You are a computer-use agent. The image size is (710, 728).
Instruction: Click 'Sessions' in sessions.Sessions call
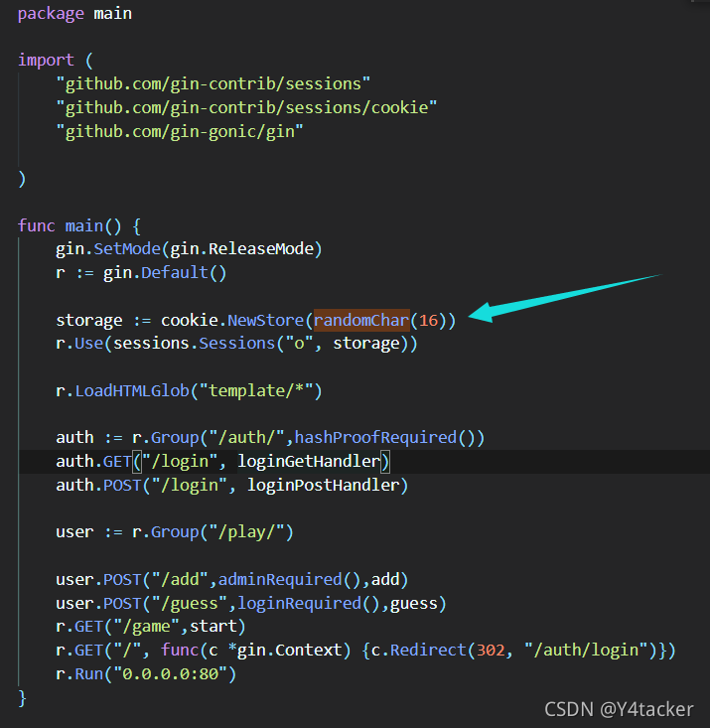click(x=236, y=344)
